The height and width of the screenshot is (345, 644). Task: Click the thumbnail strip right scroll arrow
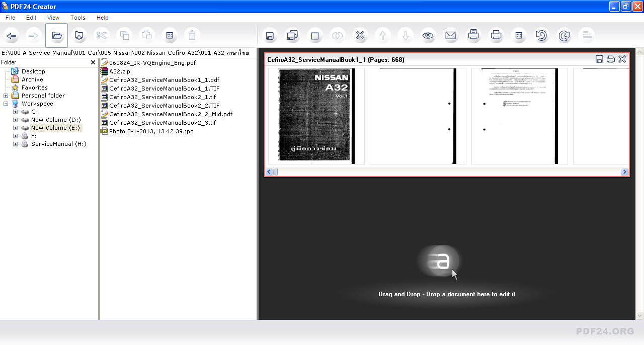(624, 172)
